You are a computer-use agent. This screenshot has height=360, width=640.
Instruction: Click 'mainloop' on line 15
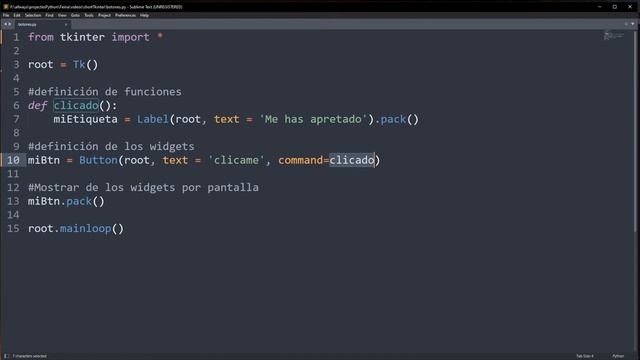coord(85,229)
